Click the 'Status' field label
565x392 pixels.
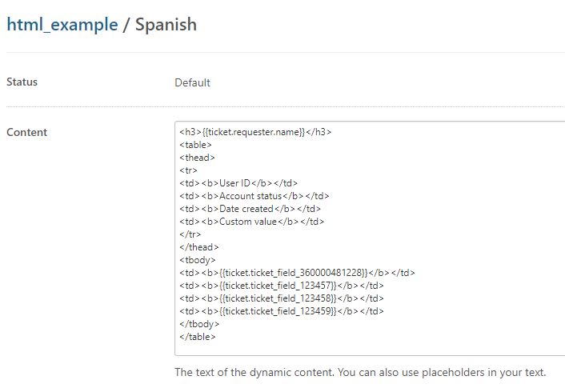tap(22, 82)
